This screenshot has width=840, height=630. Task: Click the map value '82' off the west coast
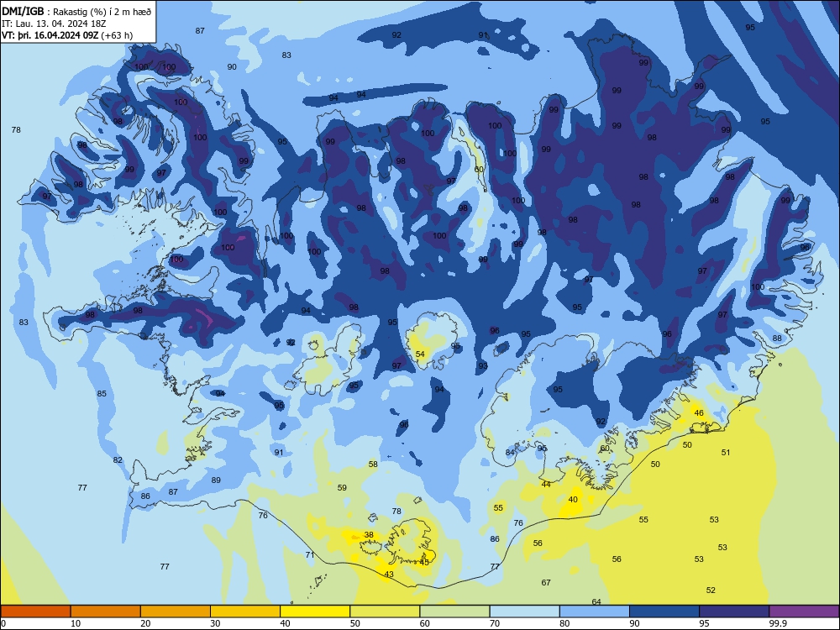118,459
